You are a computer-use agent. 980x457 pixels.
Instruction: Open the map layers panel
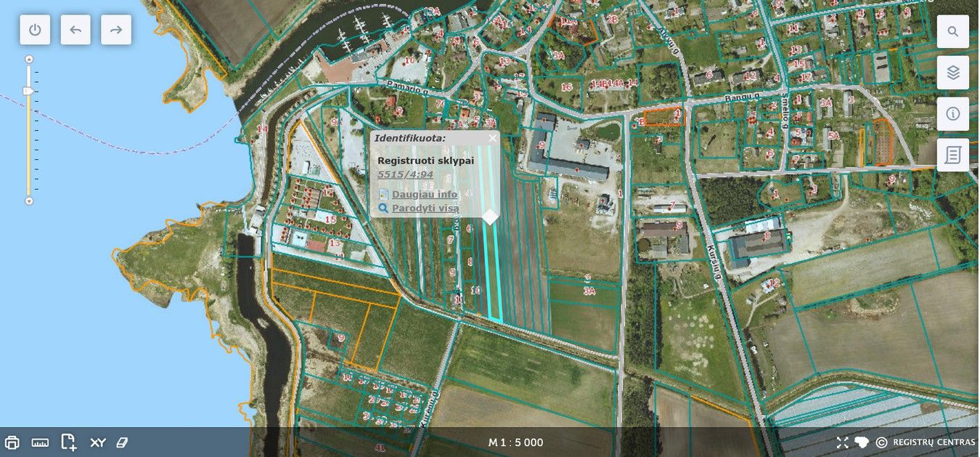[952, 73]
